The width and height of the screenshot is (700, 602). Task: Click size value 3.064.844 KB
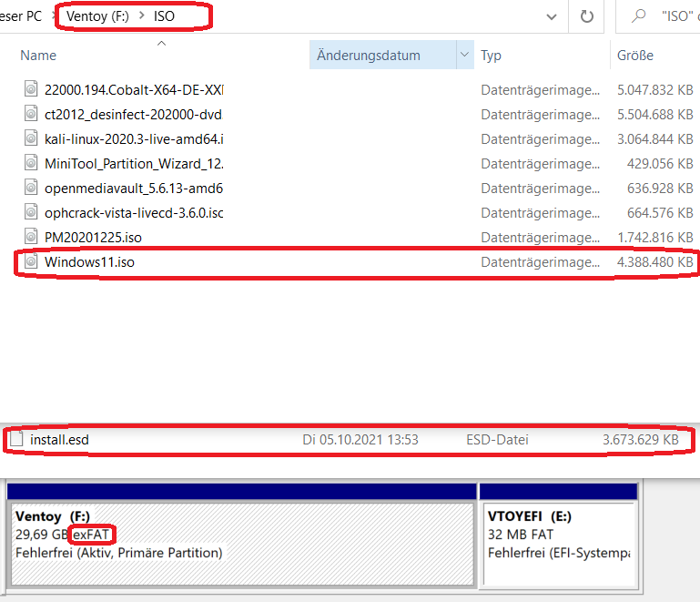point(654,139)
